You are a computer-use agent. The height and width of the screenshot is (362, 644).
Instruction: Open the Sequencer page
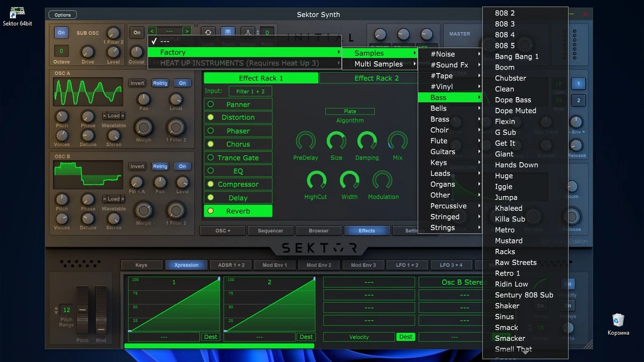[270, 231]
